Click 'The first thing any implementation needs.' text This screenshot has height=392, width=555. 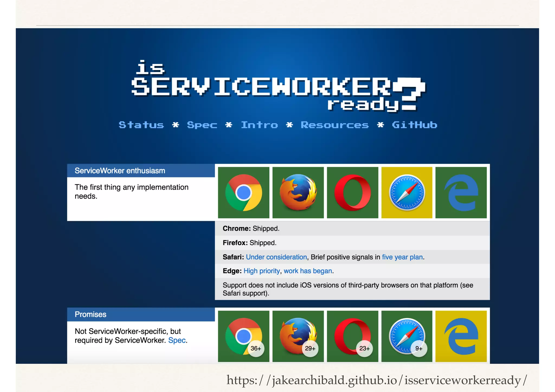coord(131,192)
